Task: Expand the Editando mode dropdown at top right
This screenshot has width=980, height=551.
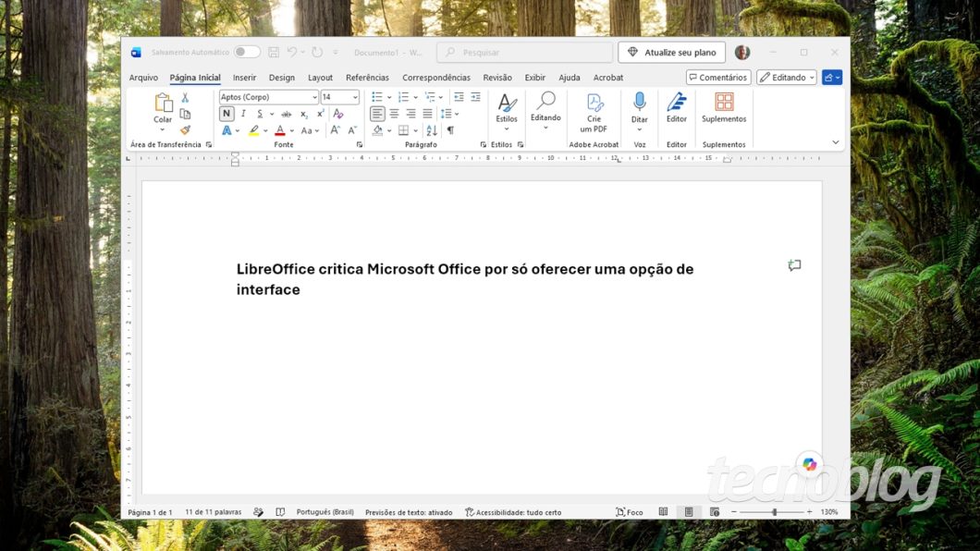Action: click(x=786, y=78)
